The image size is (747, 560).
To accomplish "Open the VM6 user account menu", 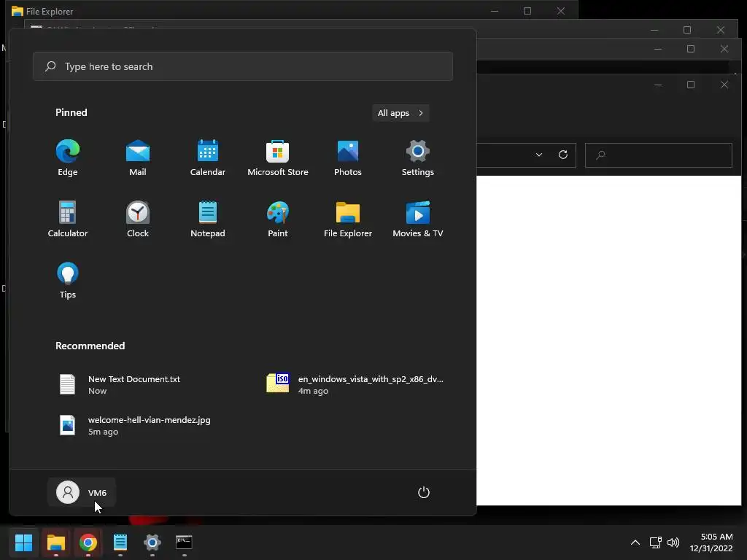I will click(82, 492).
